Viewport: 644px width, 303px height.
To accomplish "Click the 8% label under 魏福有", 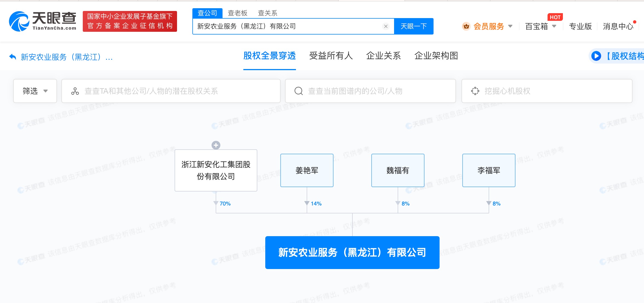I will [x=406, y=204].
